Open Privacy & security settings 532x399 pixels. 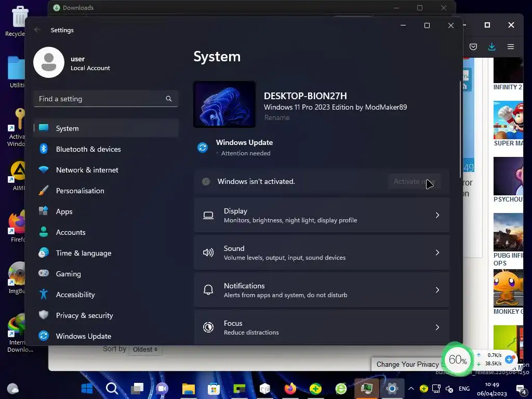point(106,315)
